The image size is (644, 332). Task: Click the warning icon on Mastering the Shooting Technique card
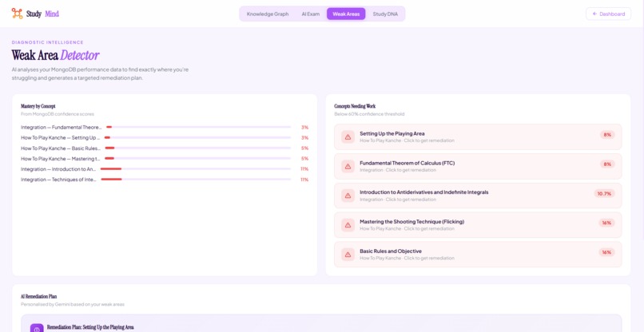348,225
